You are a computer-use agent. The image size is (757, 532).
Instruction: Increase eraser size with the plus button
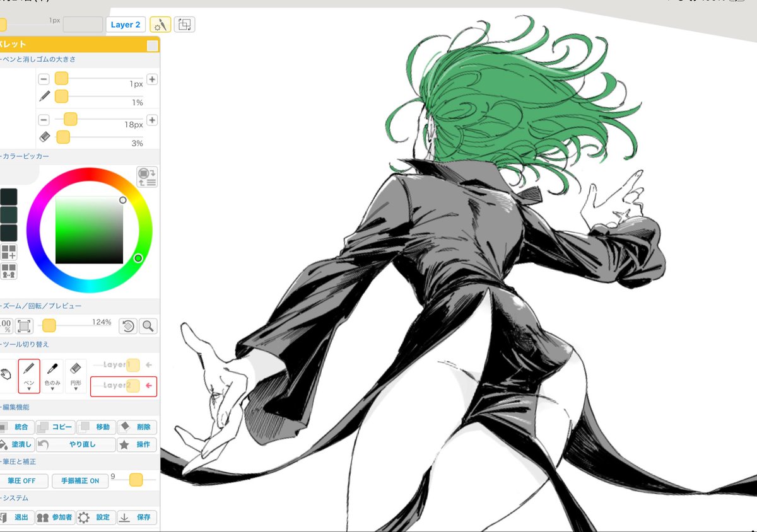point(152,120)
